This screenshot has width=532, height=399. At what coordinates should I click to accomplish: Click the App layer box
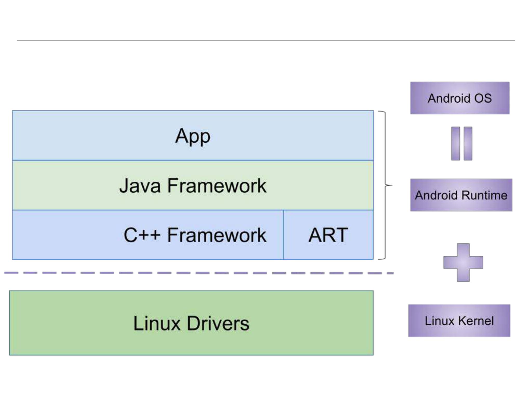coord(193,135)
